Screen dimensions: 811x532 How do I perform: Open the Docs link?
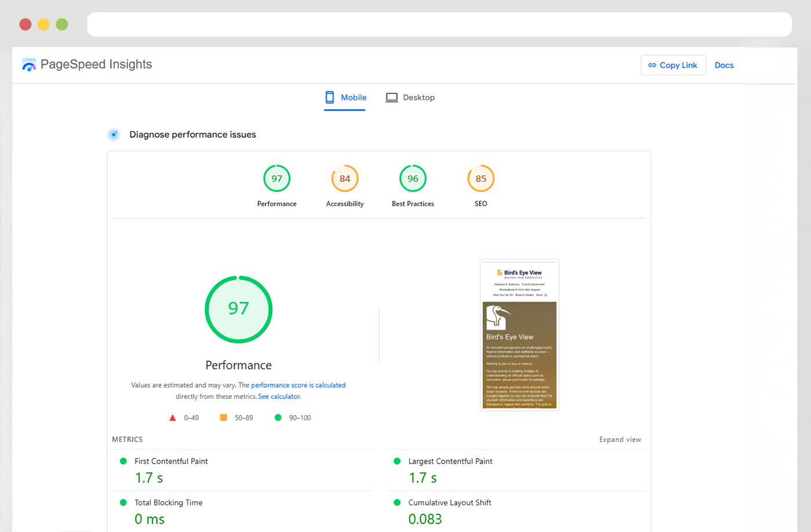tap(724, 65)
